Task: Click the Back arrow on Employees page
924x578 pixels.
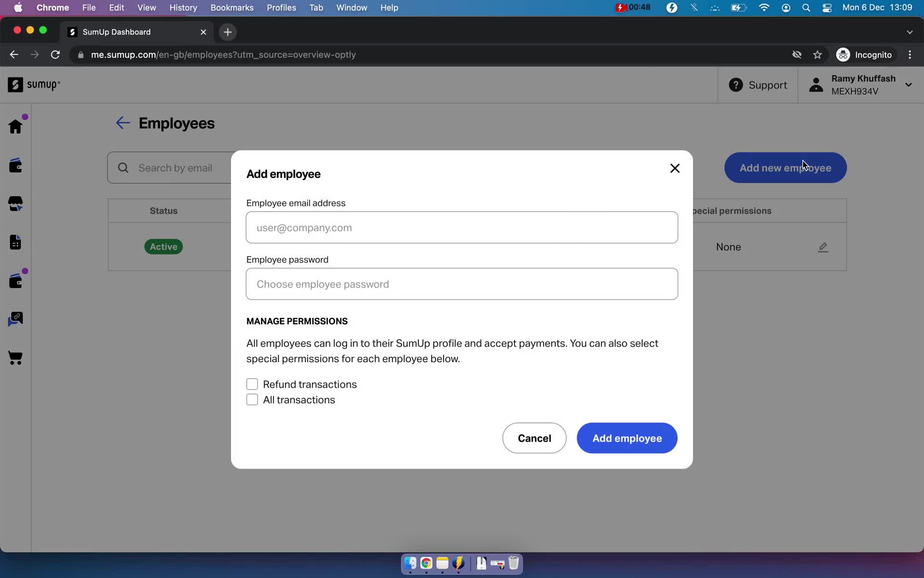Action: (x=123, y=122)
